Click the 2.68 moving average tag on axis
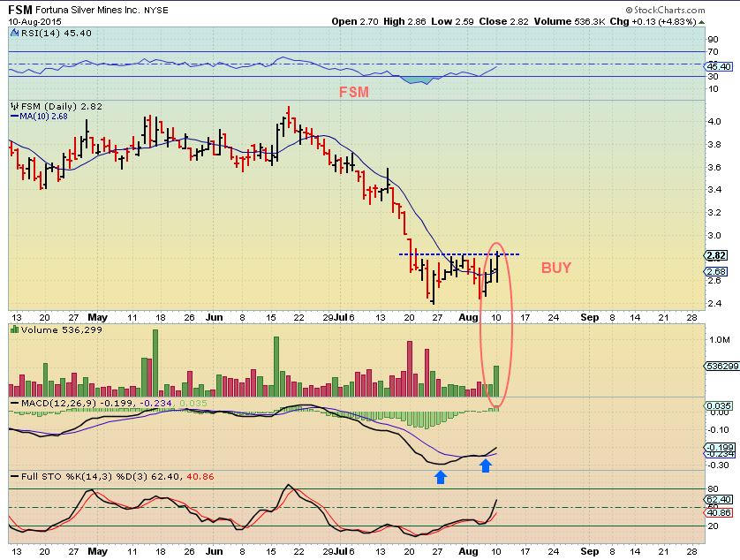Viewport: 740px width, 560px height. tap(716, 271)
